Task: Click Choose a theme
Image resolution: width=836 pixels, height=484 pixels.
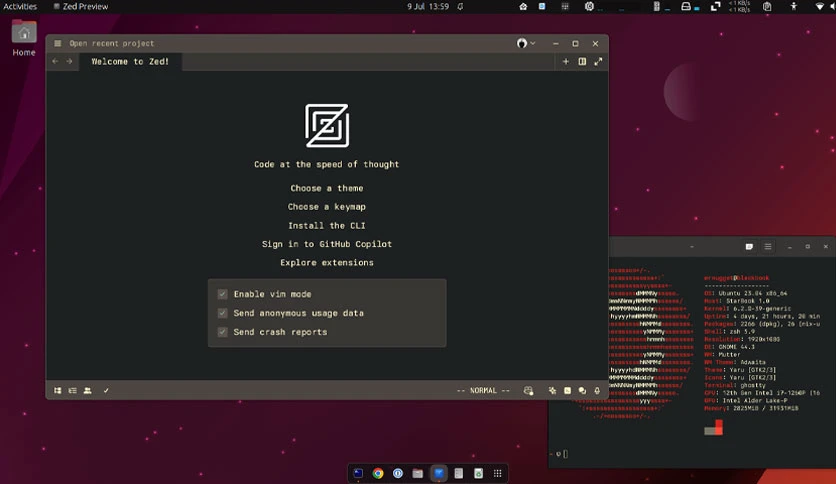Action: pos(327,188)
